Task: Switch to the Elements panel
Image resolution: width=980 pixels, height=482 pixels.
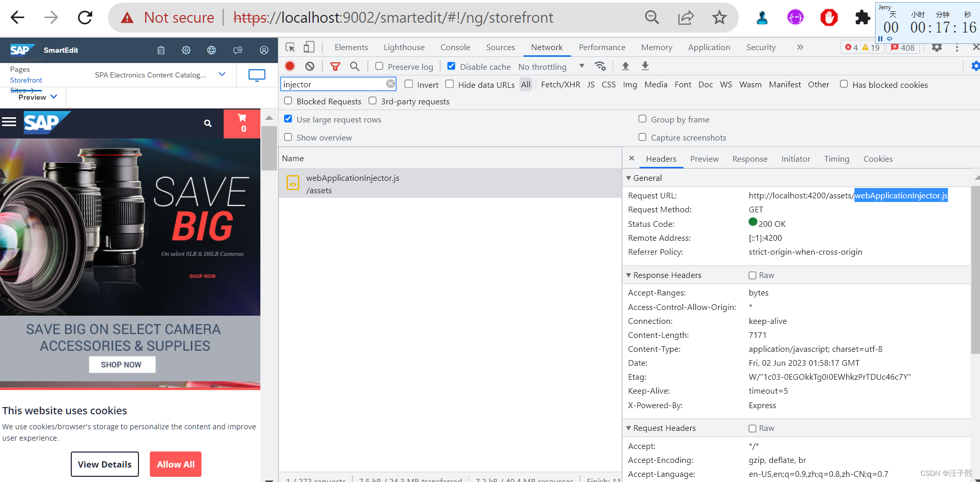Action: click(351, 47)
